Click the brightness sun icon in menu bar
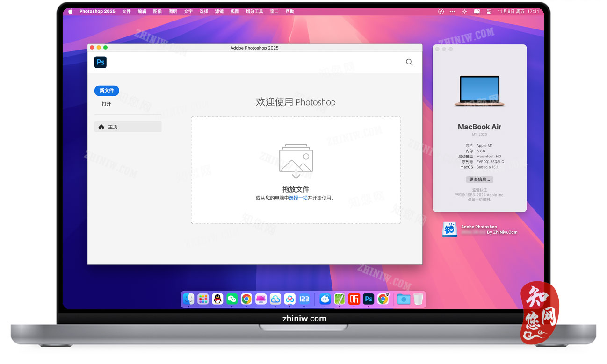The image size is (607, 364). pos(464,11)
